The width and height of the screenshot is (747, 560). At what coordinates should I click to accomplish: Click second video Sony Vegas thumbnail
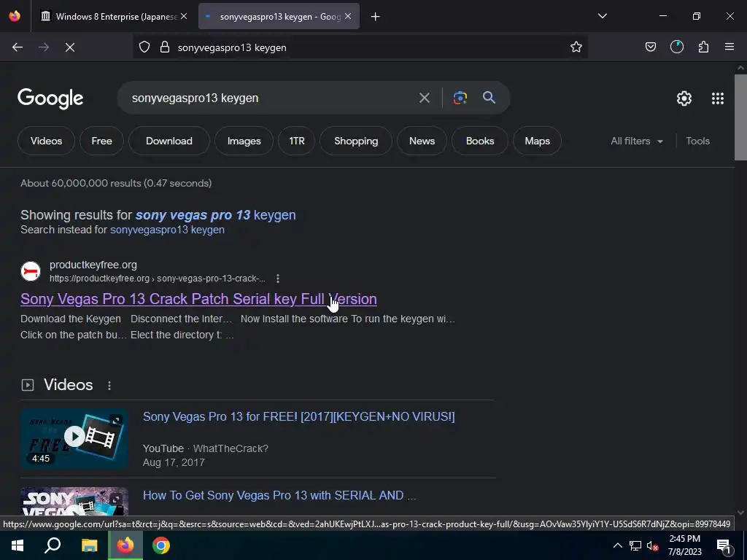pos(74,502)
